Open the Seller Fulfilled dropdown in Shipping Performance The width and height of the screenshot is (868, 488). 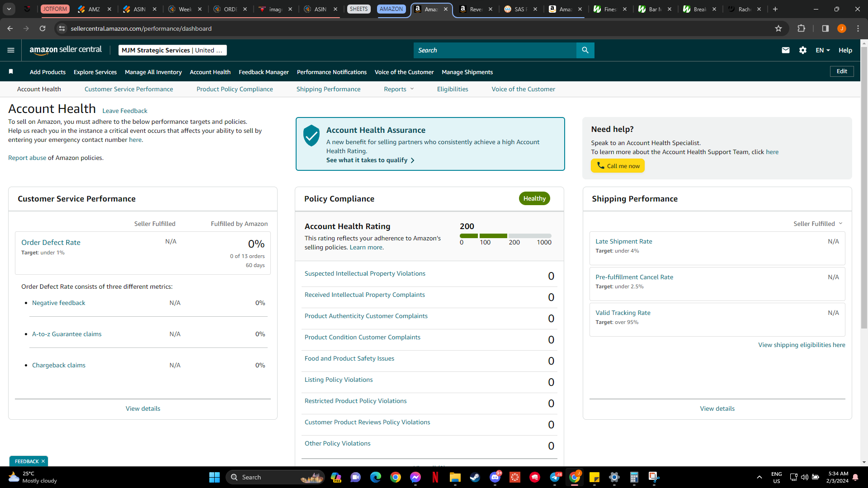coord(818,224)
